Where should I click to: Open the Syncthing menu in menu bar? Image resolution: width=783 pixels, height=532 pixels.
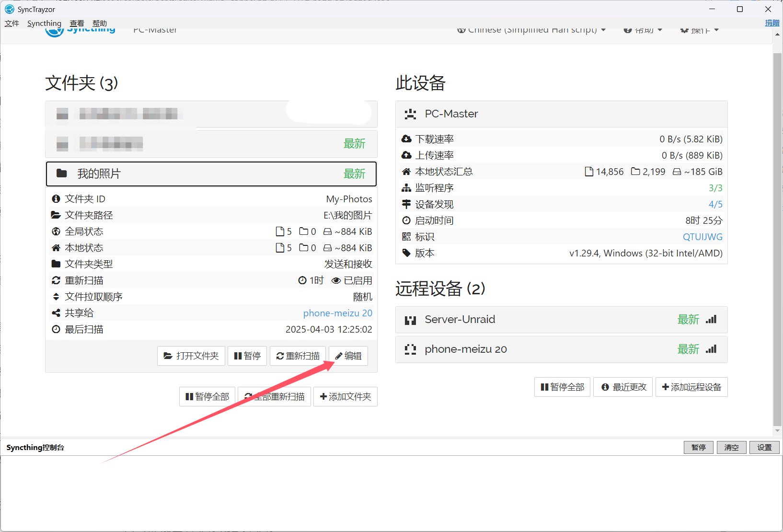(x=44, y=23)
